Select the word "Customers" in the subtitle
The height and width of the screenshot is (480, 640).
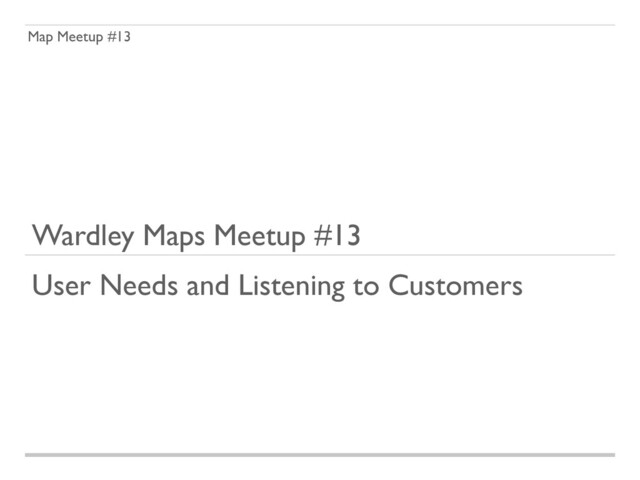(454, 286)
